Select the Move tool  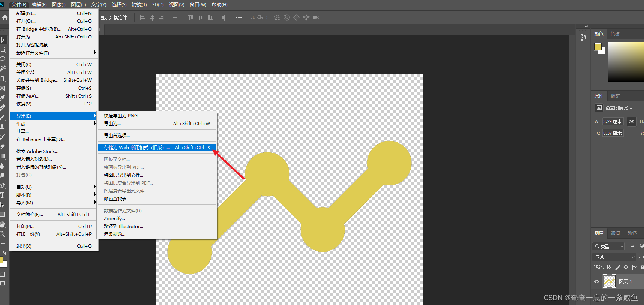pos(3,40)
